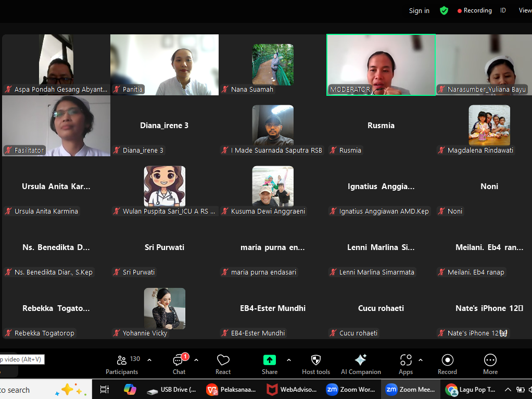The image size is (532, 399).
Task: Click the green security shield icon
Action: [x=444, y=10]
